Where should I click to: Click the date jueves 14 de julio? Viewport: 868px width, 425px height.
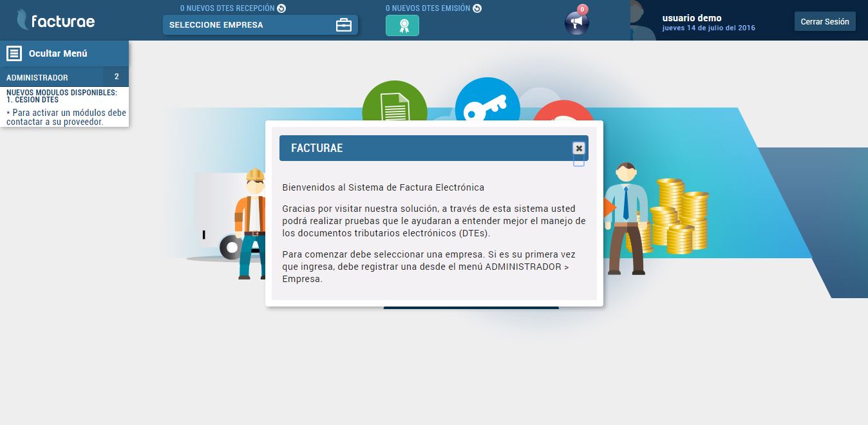click(708, 28)
